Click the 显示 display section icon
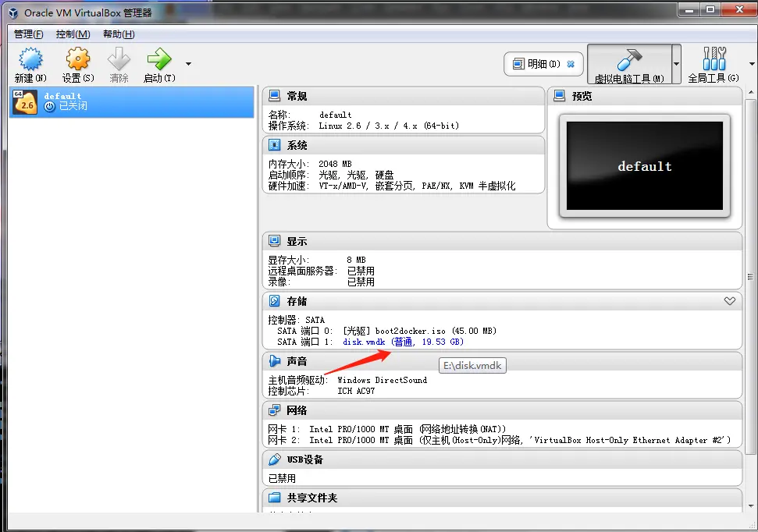Screen dimensions: 758x532 pyautogui.click(x=274, y=240)
